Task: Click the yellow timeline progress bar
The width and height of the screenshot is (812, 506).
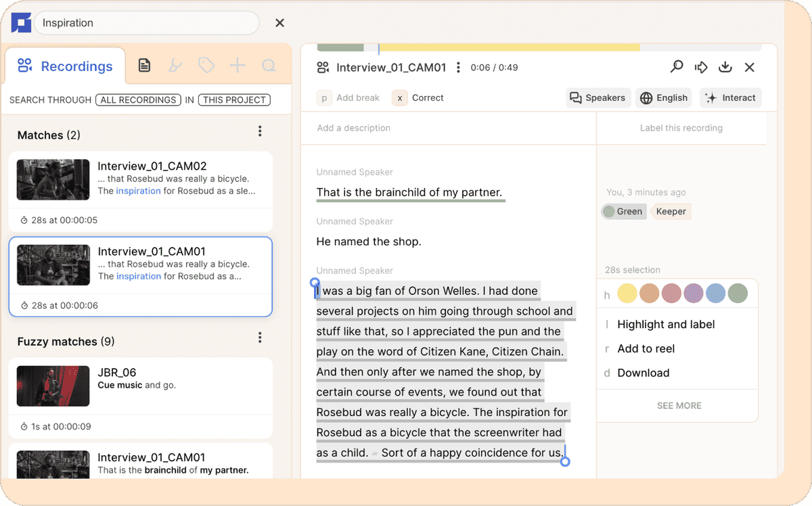Action: [509, 47]
